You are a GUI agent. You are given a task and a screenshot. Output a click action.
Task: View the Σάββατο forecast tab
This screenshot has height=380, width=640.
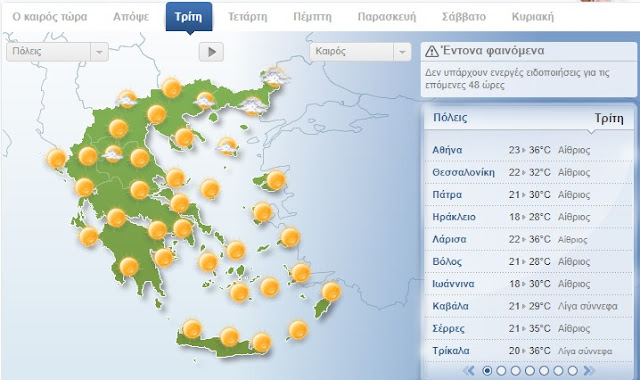tap(464, 17)
